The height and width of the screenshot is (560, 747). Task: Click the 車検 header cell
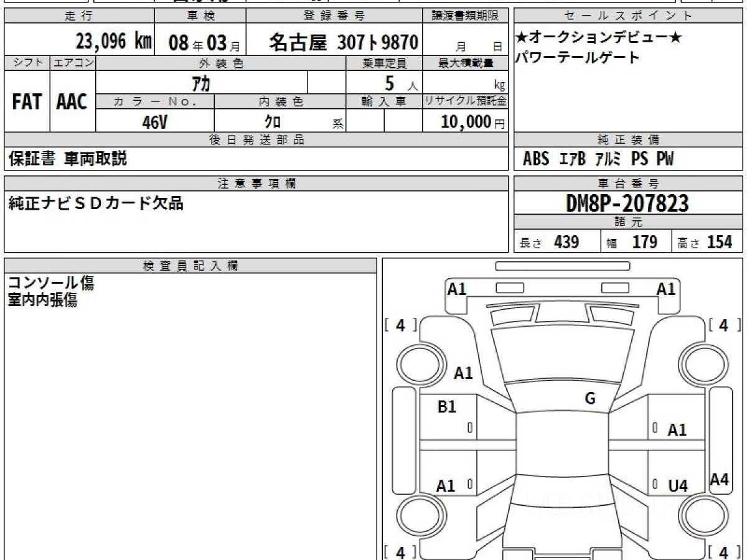(200, 16)
